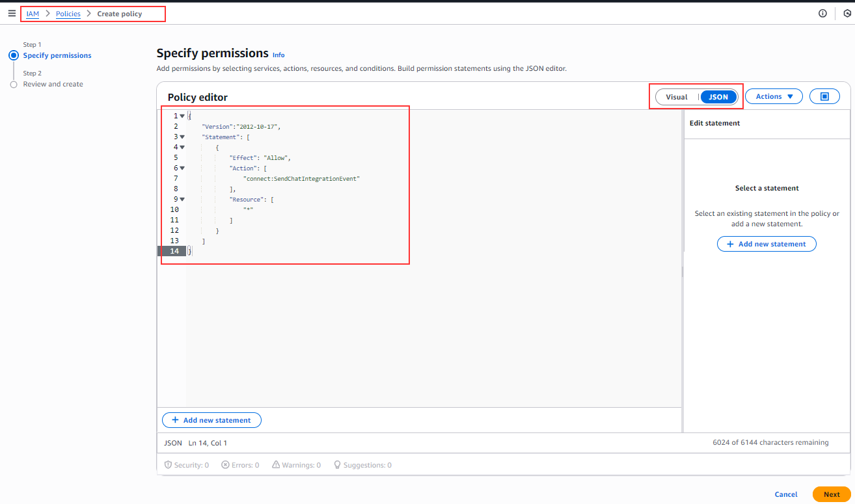The image size is (855, 504).
Task: Navigate to IAM via breadcrumb
Action: click(x=33, y=14)
